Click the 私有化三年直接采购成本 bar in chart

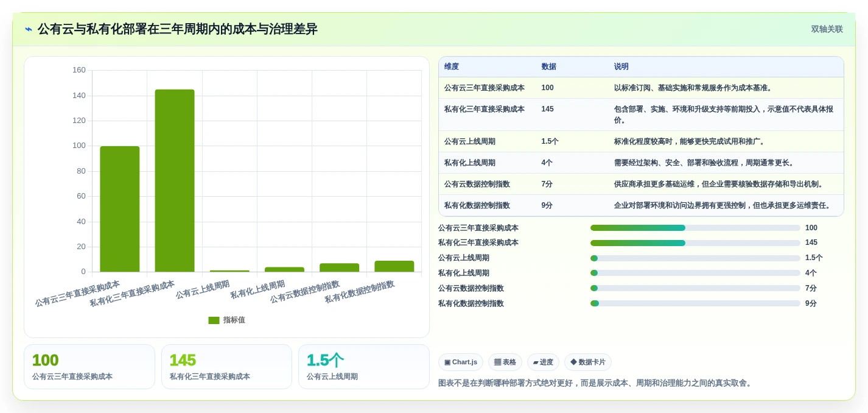tap(175, 181)
